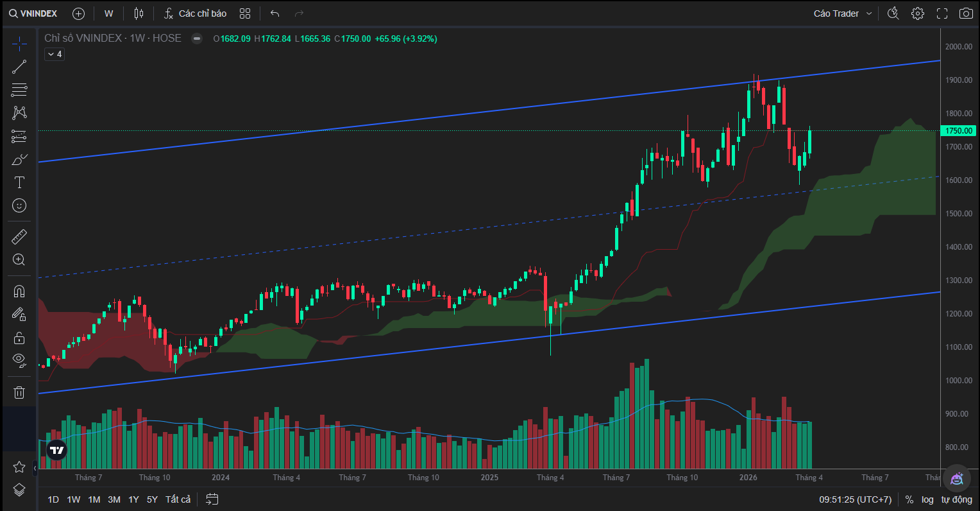
Task: Click the 1500.00 price scale label
Action: tap(959, 214)
